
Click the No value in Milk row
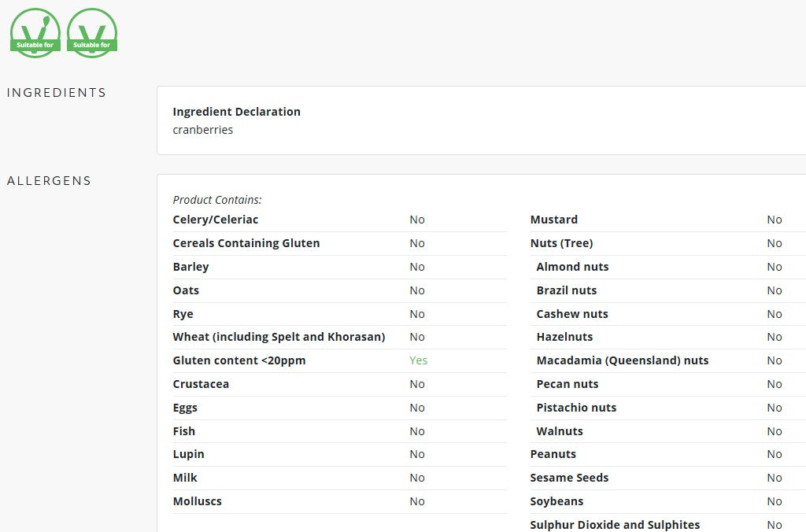tap(417, 478)
